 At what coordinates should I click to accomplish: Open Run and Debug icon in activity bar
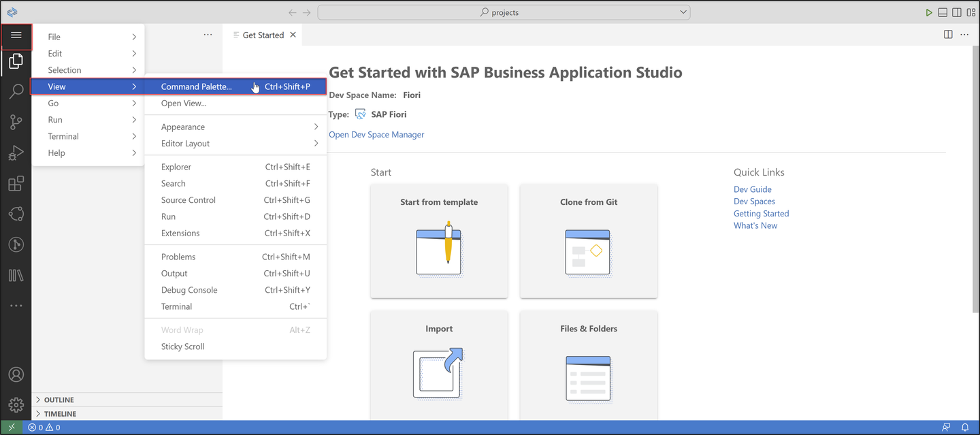coord(16,153)
